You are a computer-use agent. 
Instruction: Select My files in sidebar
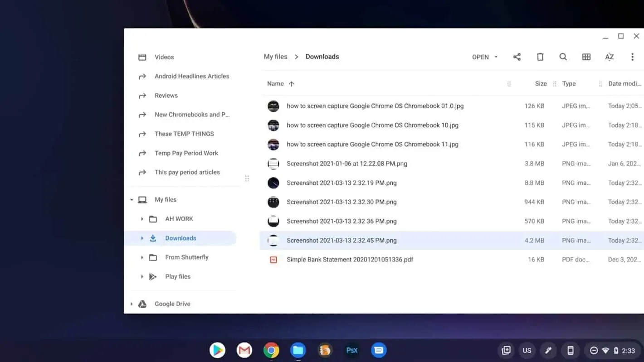click(166, 200)
